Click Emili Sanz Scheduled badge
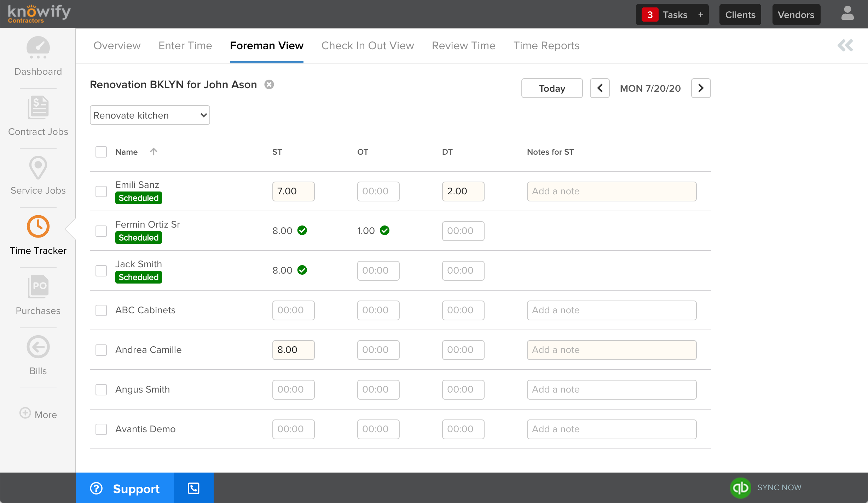 coord(139,198)
